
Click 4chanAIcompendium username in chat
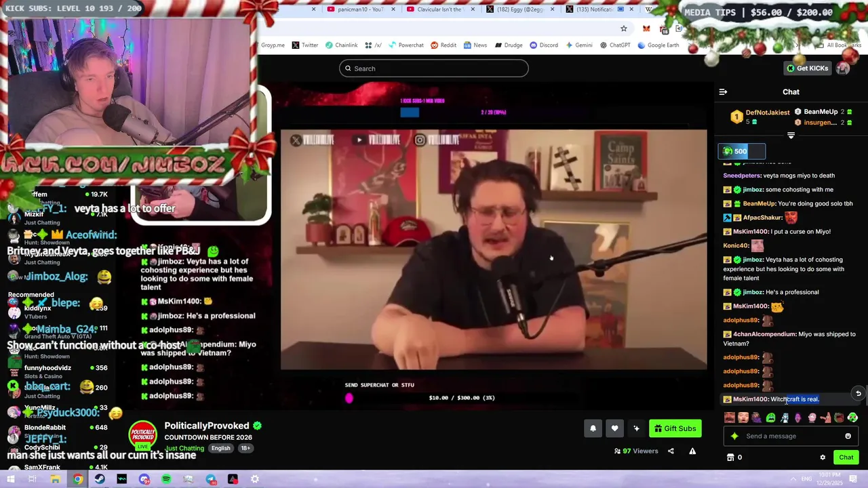(764, 334)
